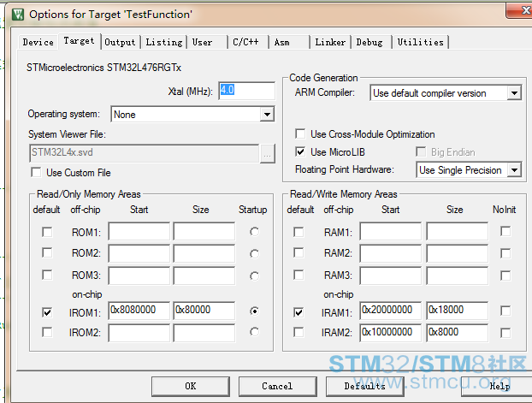The width and height of the screenshot is (532, 403).
Task: Open the Debug tab
Action: pyautogui.click(x=371, y=42)
